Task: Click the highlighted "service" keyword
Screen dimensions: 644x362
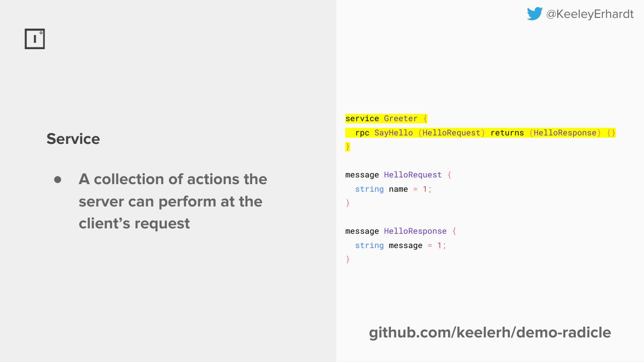Action: click(x=362, y=118)
